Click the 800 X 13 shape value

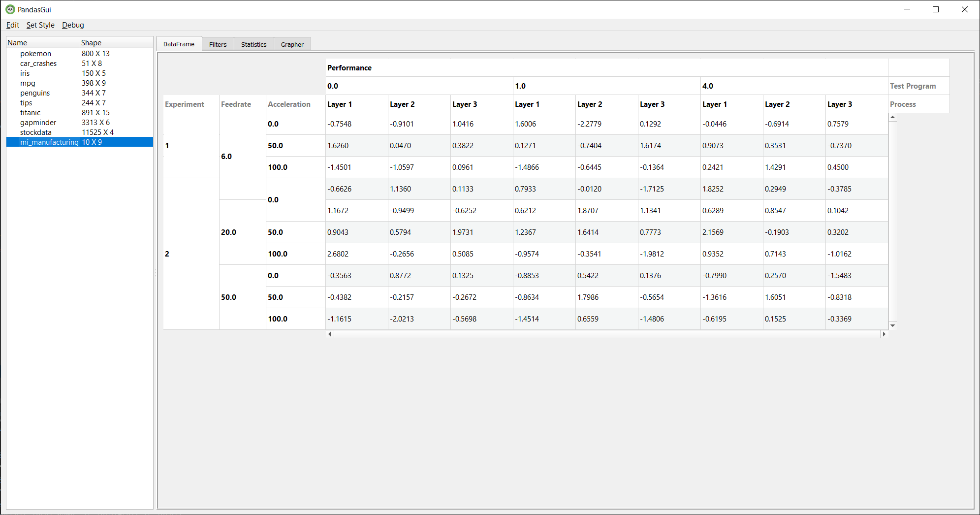pyautogui.click(x=95, y=54)
